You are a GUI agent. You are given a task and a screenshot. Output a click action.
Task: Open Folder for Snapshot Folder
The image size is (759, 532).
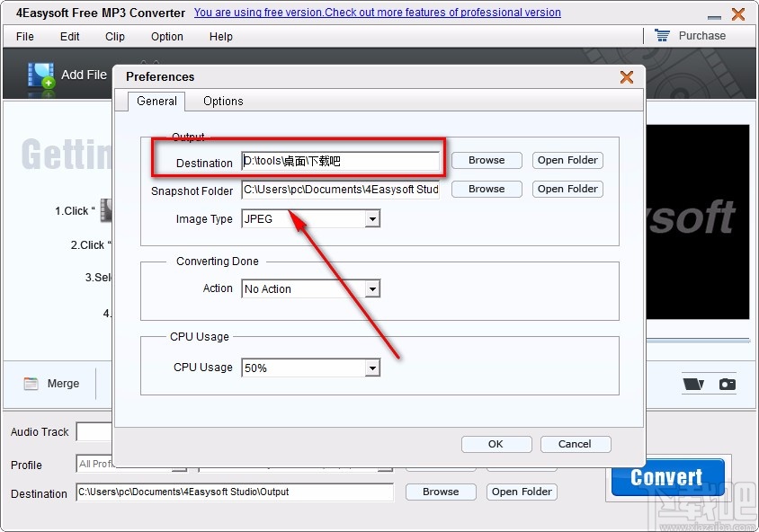tap(567, 189)
